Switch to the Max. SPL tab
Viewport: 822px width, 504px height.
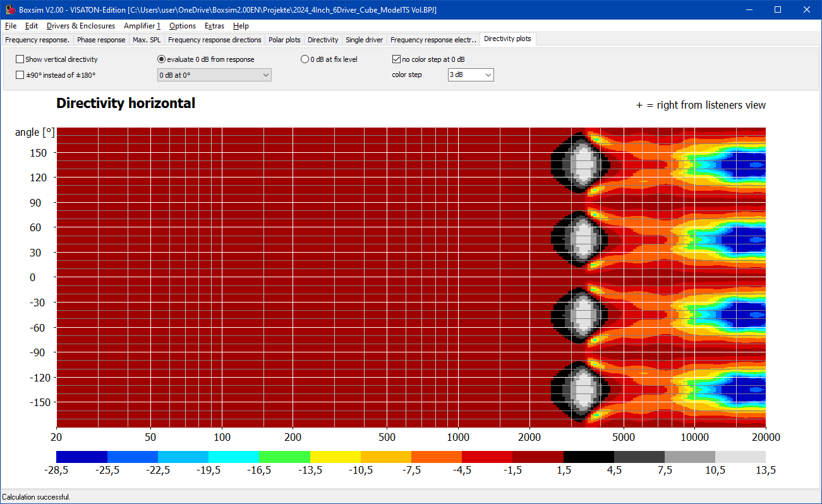(147, 40)
